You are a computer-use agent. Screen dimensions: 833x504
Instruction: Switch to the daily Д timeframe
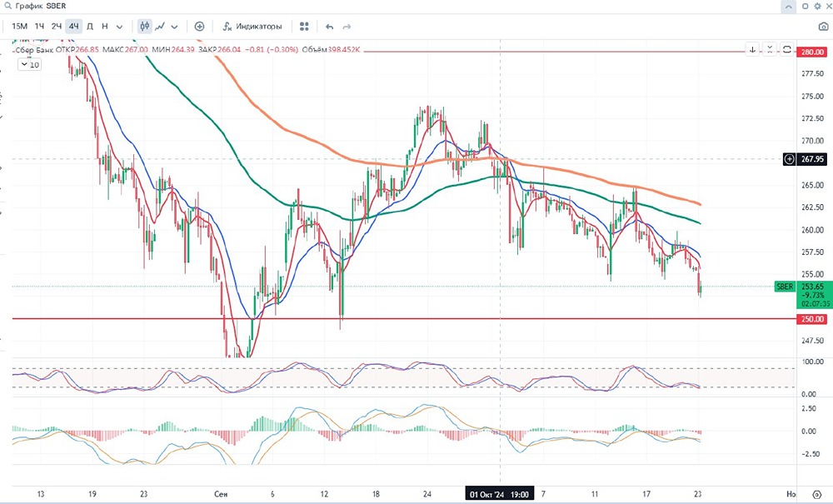pyautogui.click(x=90, y=26)
